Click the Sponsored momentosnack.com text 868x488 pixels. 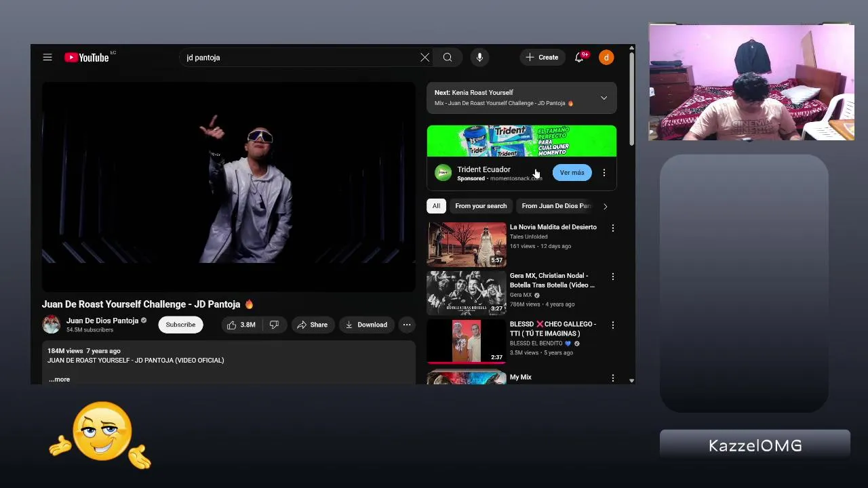(x=499, y=178)
